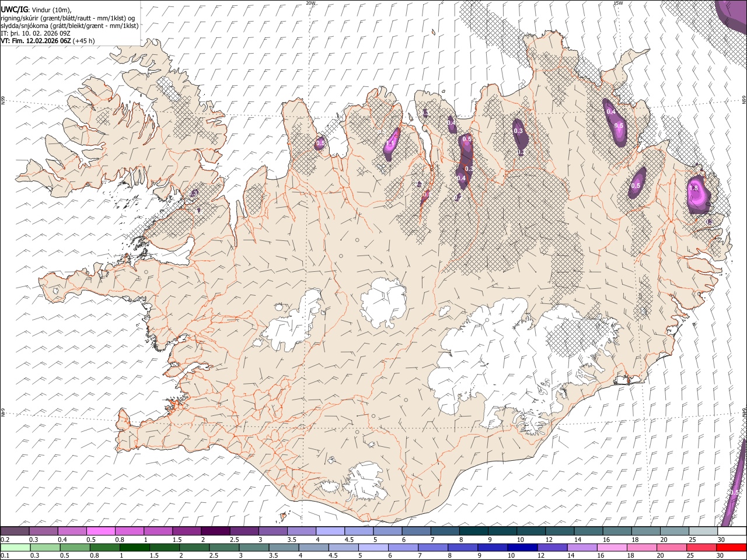This screenshot has width=747, height=560.
Task: Select the 25 pale gray swatch, upper legend row
Action: [x=702, y=531]
